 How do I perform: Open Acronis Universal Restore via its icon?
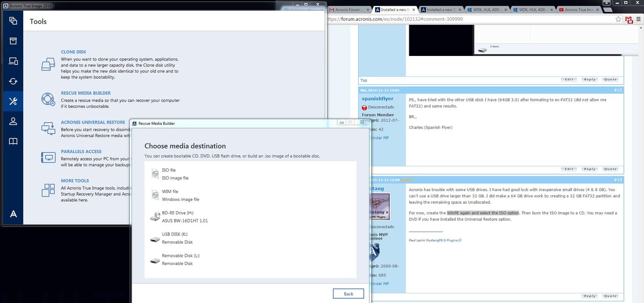point(48,128)
